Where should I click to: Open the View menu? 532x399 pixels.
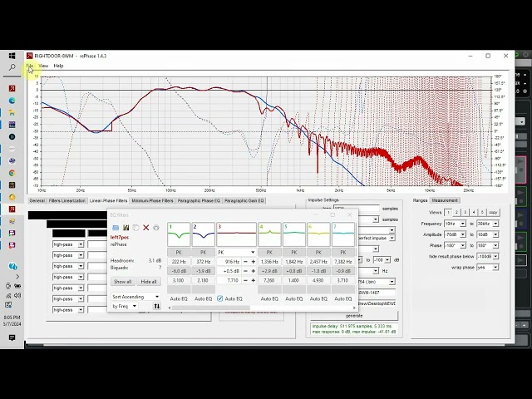tap(43, 66)
